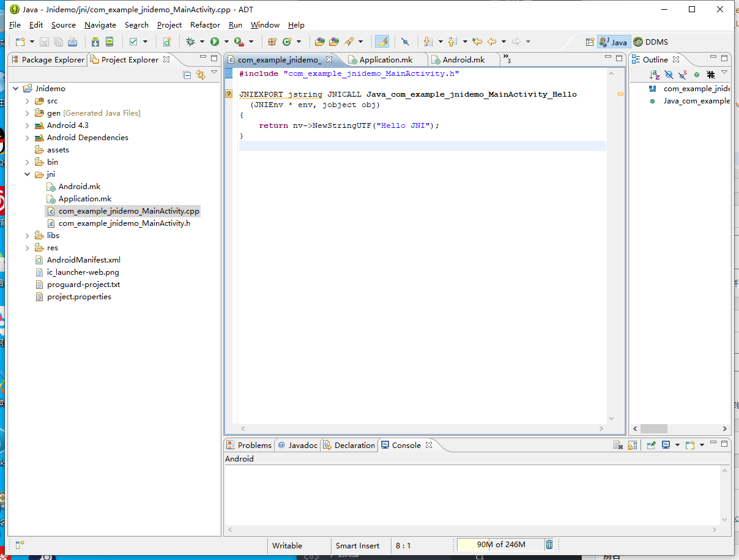The height and width of the screenshot is (560, 739).
Task: Switch to the Problems tab
Action: [249, 445]
